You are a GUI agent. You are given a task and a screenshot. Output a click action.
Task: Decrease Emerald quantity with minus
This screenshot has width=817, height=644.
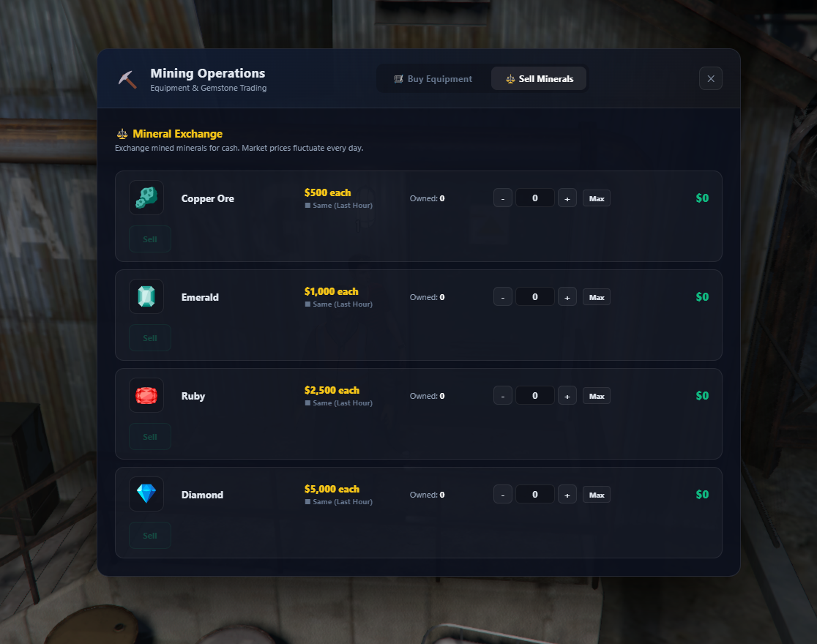(x=503, y=297)
